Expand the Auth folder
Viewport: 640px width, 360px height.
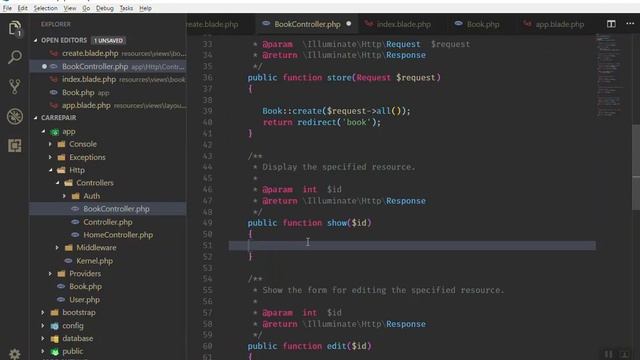click(x=64, y=196)
